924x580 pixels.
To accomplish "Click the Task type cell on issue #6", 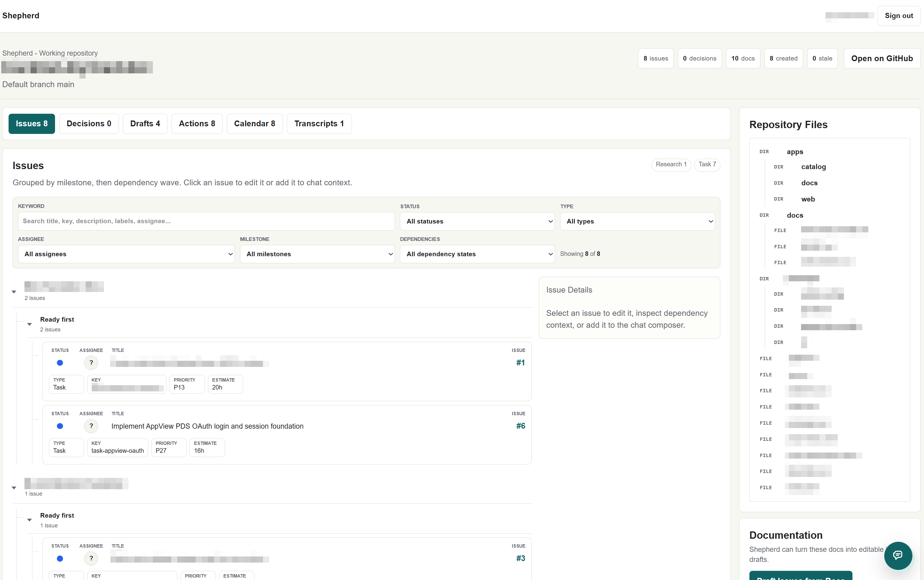I will [66, 447].
